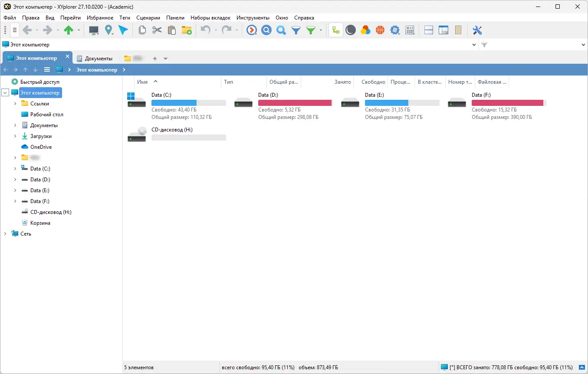This screenshot has height=374, width=588.
Task: Select the Data (F:) drive usage bar
Action: coord(508,103)
